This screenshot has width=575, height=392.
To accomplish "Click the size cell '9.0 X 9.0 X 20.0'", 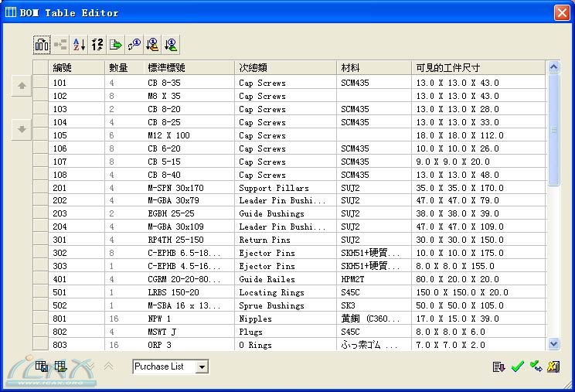I will click(x=478, y=162).
